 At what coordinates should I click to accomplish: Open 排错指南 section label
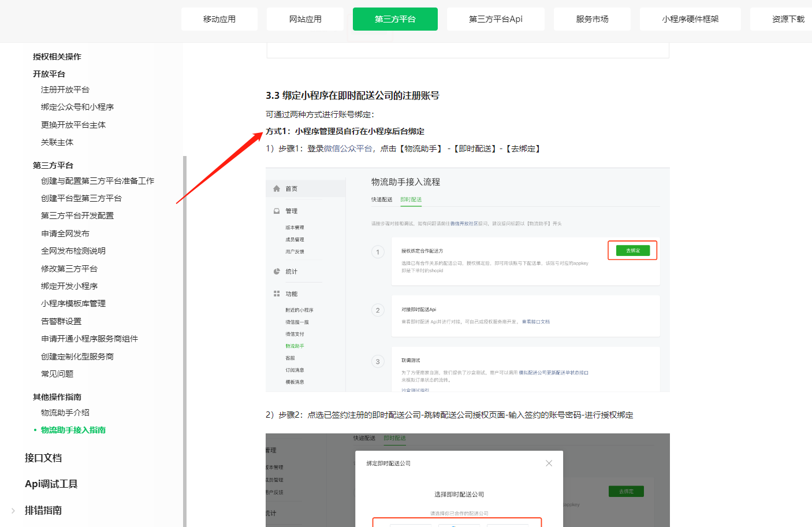tap(43, 510)
